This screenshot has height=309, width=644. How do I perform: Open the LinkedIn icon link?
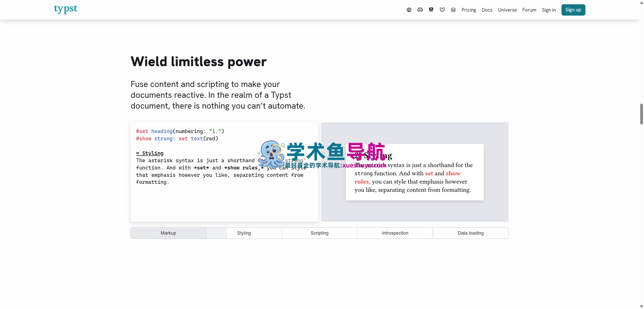453,10
